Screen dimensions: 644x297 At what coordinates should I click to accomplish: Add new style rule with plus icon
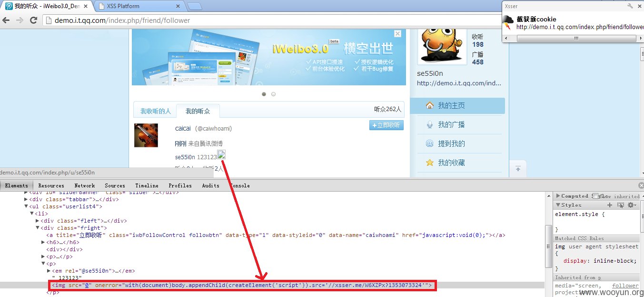tap(609, 205)
